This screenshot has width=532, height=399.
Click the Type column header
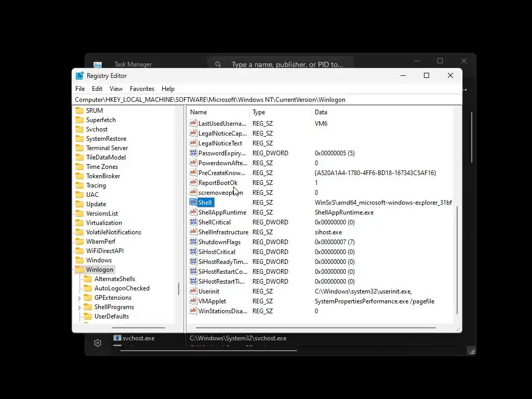(x=280, y=112)
